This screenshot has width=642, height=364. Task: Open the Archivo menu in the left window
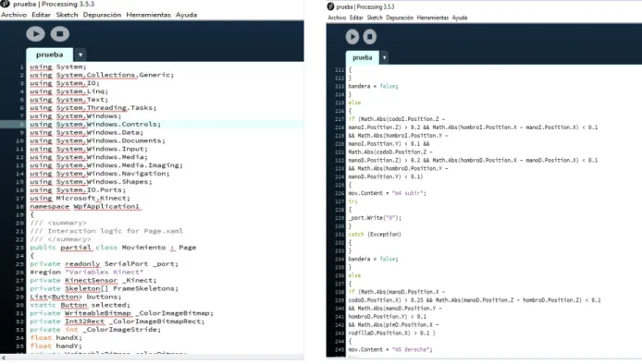pos(14,15)
